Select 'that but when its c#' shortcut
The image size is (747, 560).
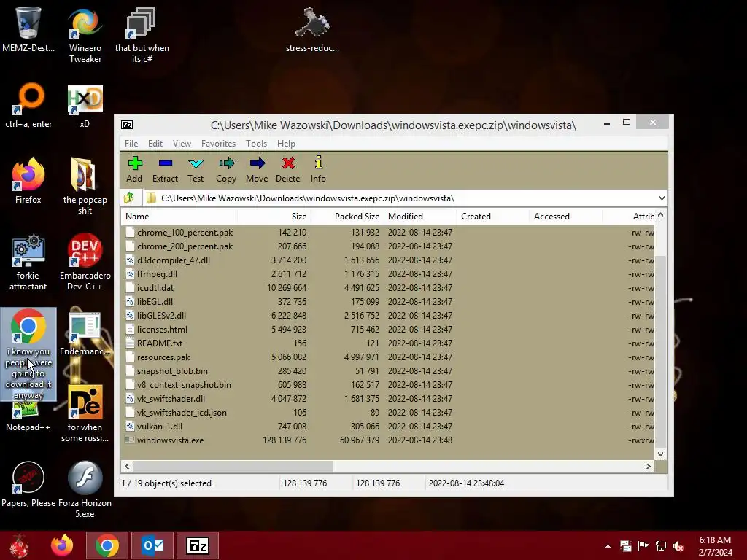(x=142, y=35)
